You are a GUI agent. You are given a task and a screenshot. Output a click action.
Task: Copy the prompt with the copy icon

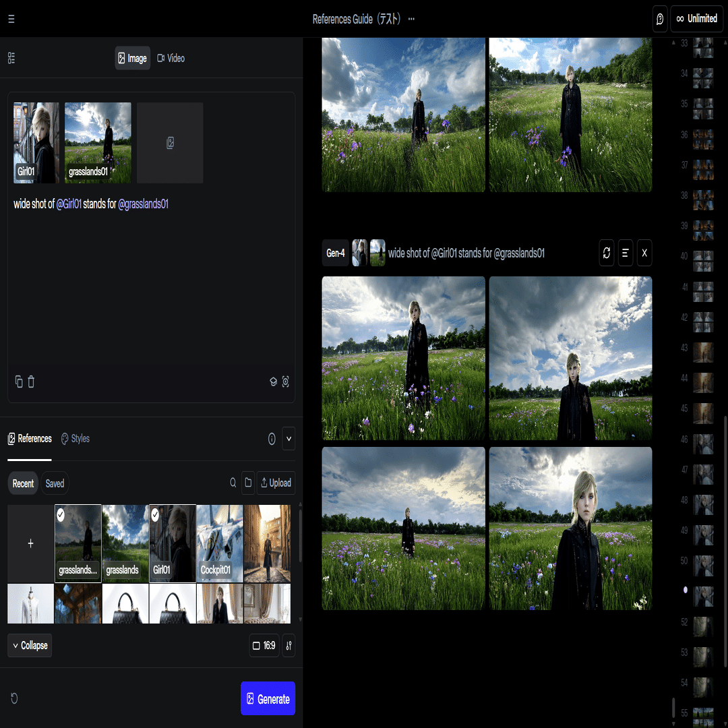point(19,382)
